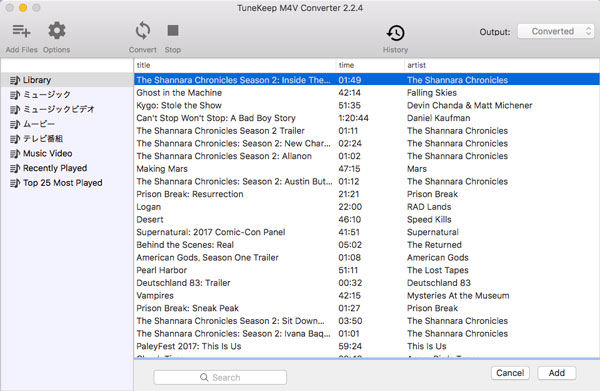Click the Music Video playlist icon
This screenshot has height=391, width=600.
(15, 153)
